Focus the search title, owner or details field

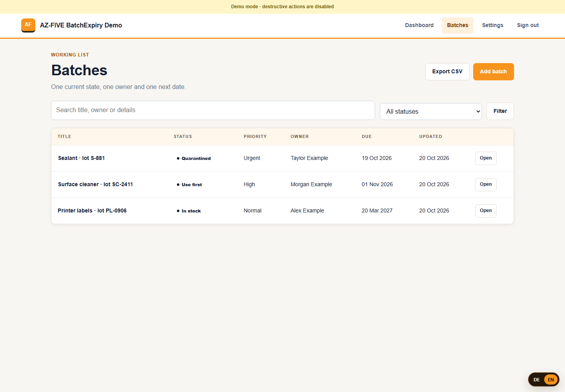(213, 110)
